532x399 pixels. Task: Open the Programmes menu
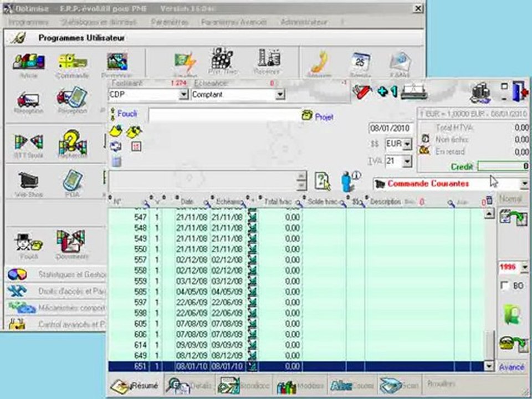(x=28, y=22)
